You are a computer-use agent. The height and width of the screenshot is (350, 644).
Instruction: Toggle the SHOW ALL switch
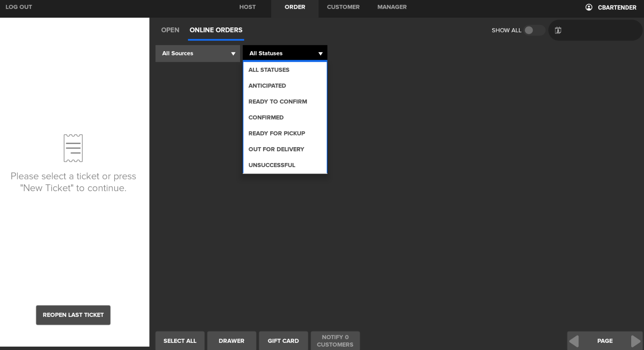pyautogui.click(x=534, y=30)
